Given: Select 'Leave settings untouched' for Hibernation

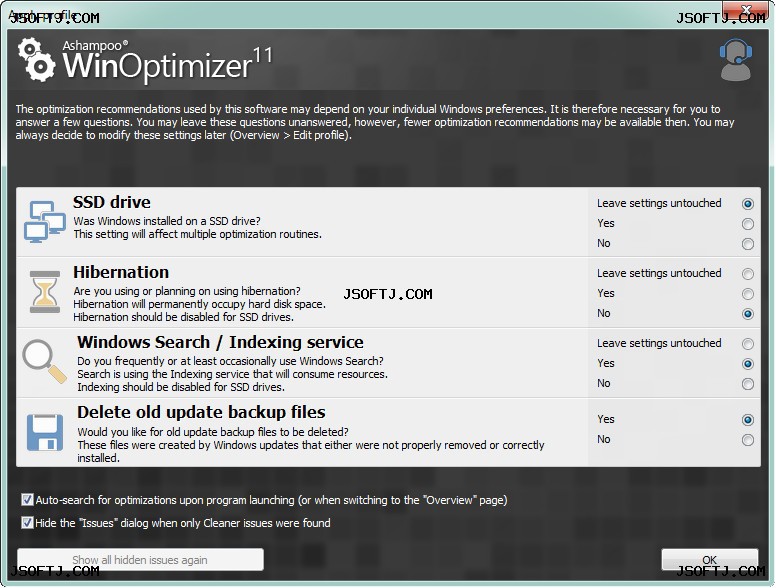Looking at the screenshot, I should (748, 274).
